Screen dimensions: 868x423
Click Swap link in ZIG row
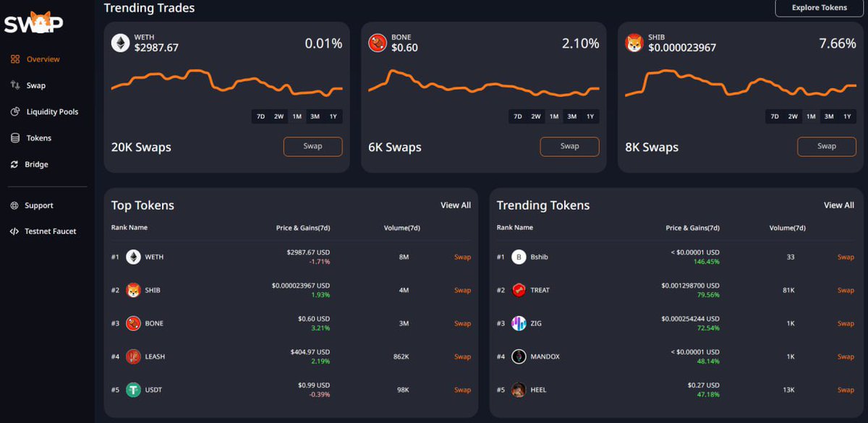pos(846,323)
